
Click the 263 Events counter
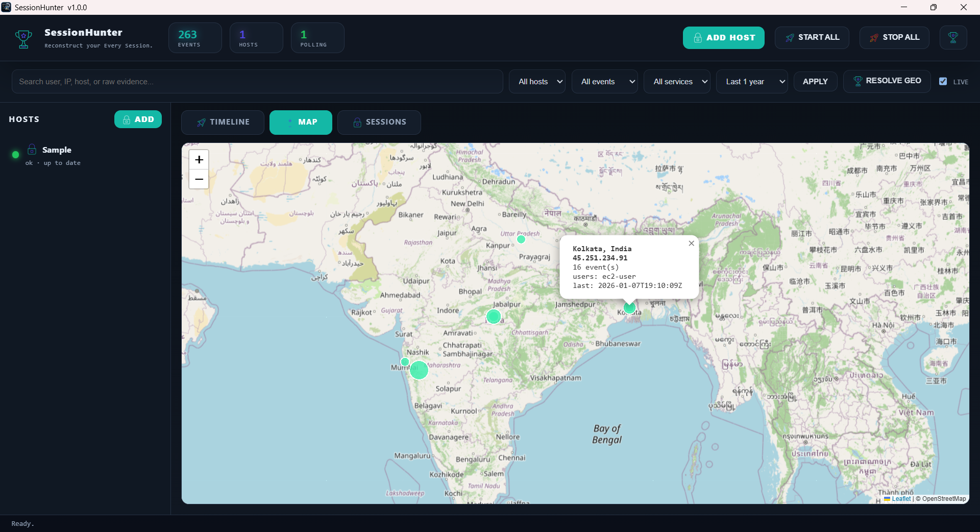coord(195,38)
